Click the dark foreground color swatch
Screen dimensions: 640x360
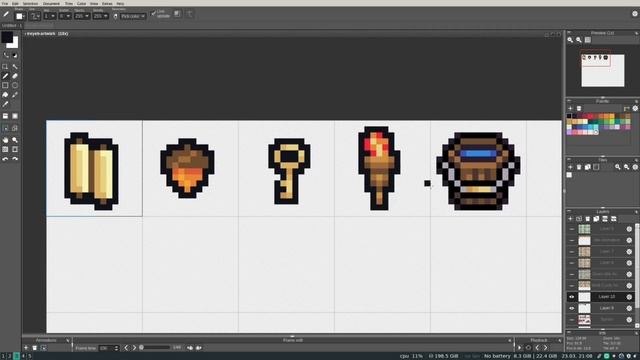click(7, 38)
